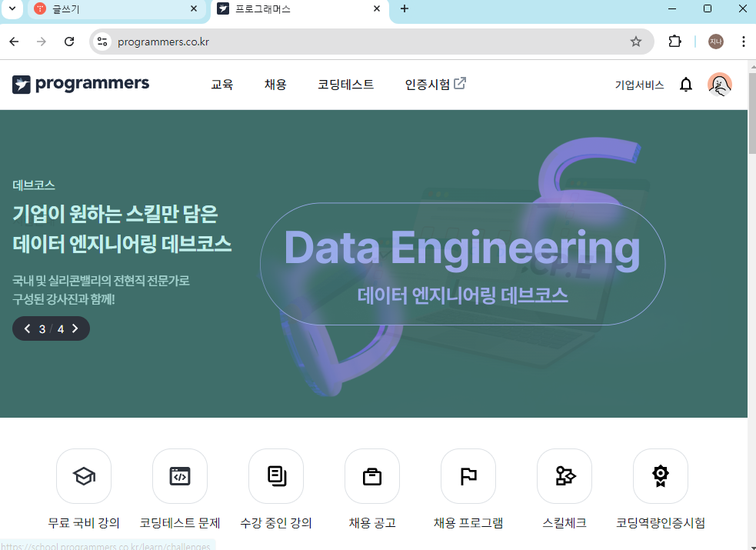Image resolution: width=756 pixels, height=550 pixels.
Task: Show previous banner slide
Action: [28, 328]
